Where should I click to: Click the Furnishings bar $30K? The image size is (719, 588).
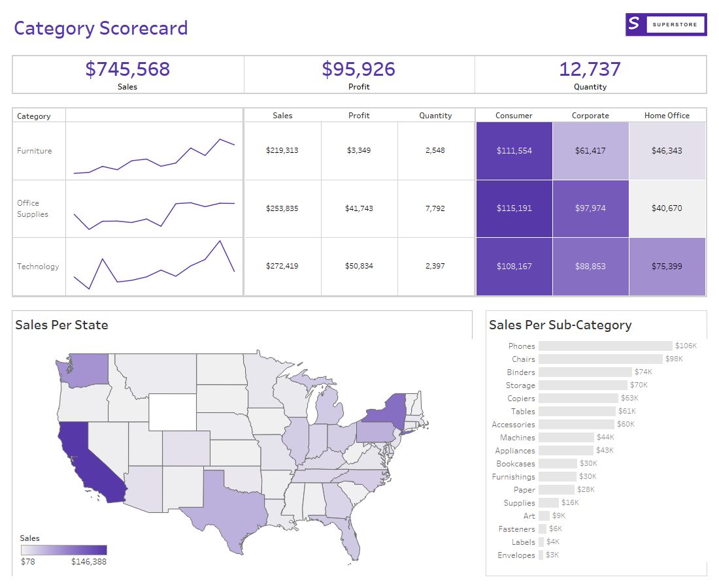558,477
